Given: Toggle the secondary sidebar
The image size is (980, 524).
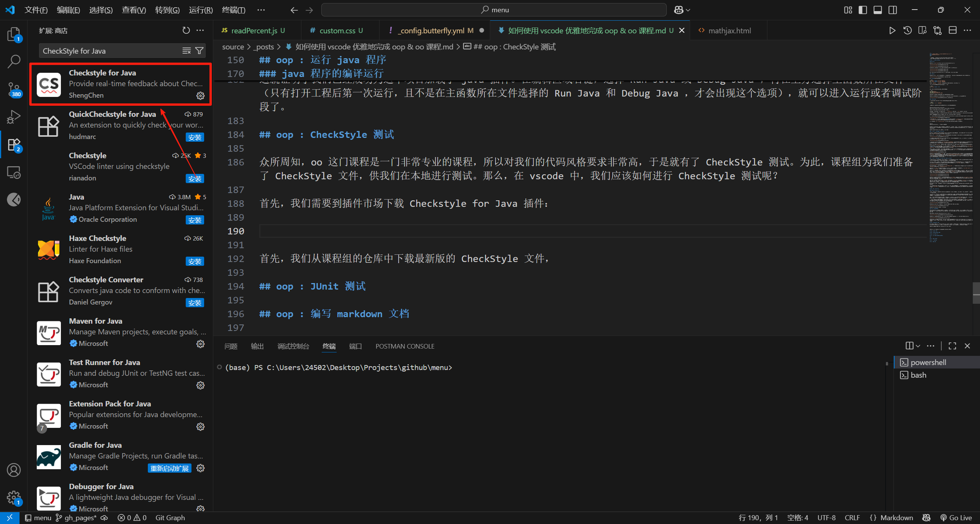Looking at the screenshot, I should point(892,10).
